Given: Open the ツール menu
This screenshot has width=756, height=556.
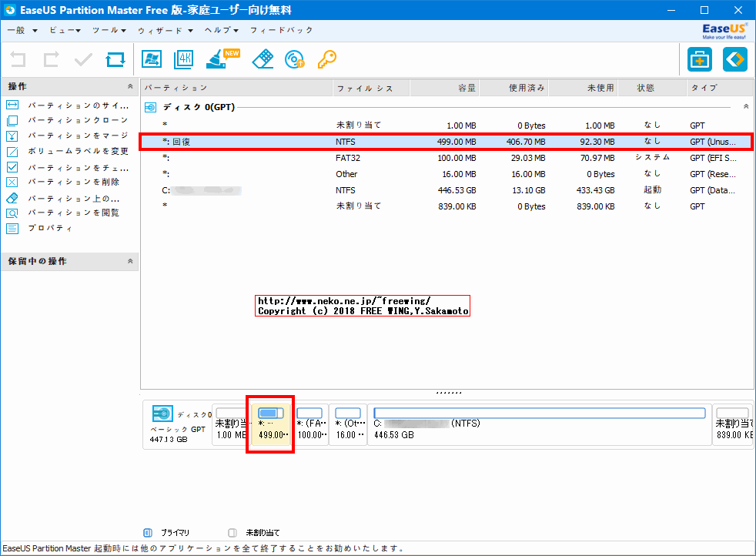Looking at the screenshot, I should [x=106, y=30].
